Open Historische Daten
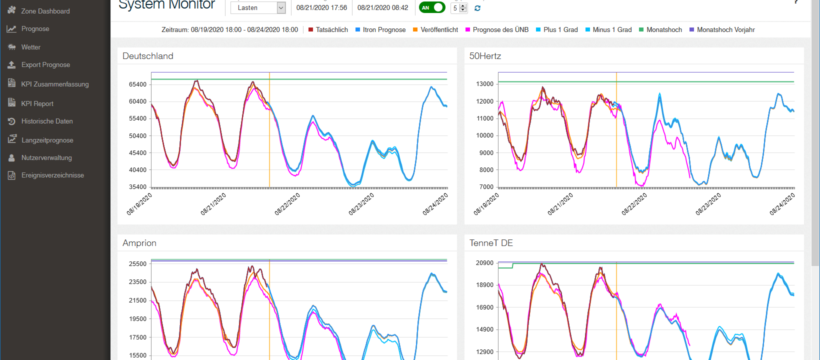Viewport: 820px width, 360px height. point(47,121)
